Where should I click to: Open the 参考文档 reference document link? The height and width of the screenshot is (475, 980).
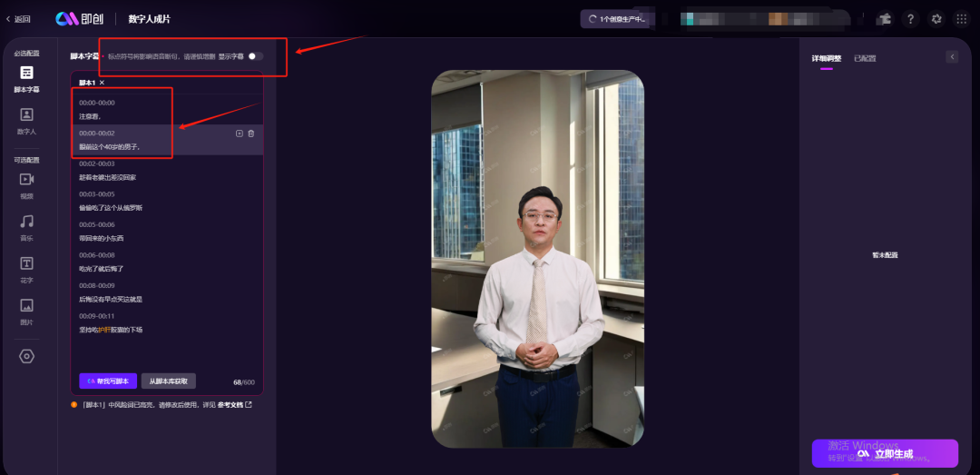(x=234, y=404)
